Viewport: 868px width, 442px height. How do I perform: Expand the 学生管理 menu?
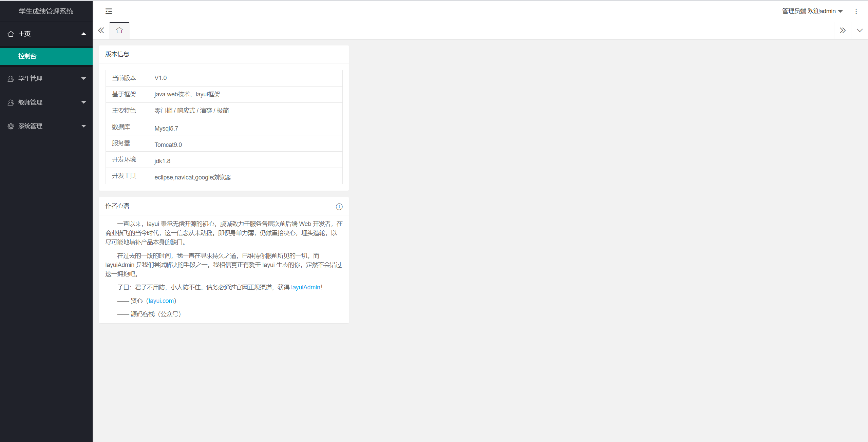coord(46,79)
